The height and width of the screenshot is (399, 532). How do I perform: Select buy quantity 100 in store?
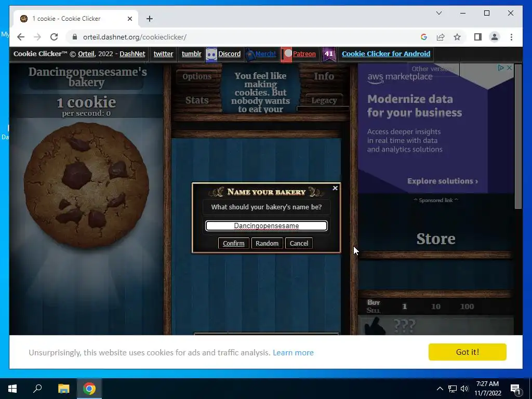tap(467, 307)
